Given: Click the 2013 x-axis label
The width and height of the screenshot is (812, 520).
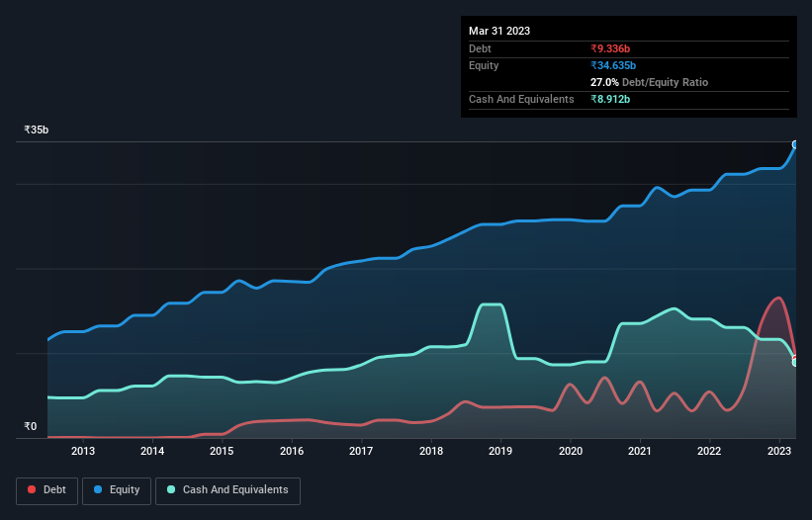Looking at the screenshot, I should point(83,451).
